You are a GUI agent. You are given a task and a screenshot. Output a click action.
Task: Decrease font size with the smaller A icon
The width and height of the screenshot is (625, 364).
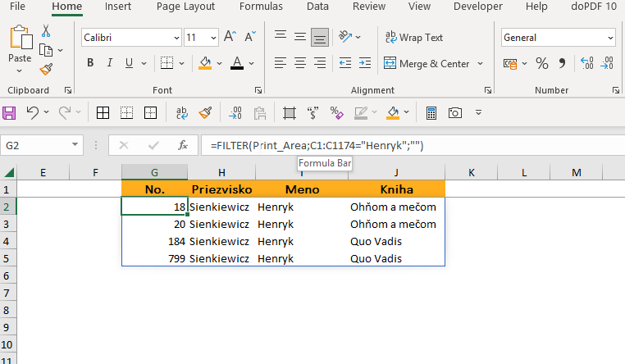pos(250,37)
